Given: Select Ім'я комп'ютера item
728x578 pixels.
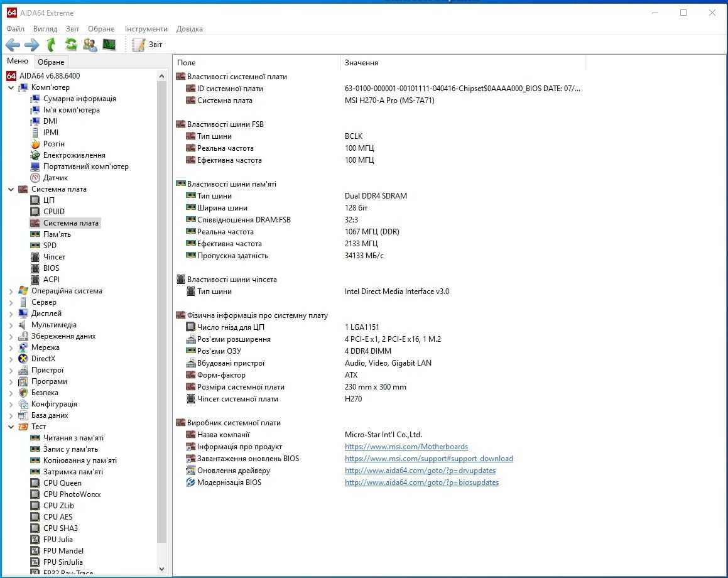Looking at the screenshot, I should [72, 110].
